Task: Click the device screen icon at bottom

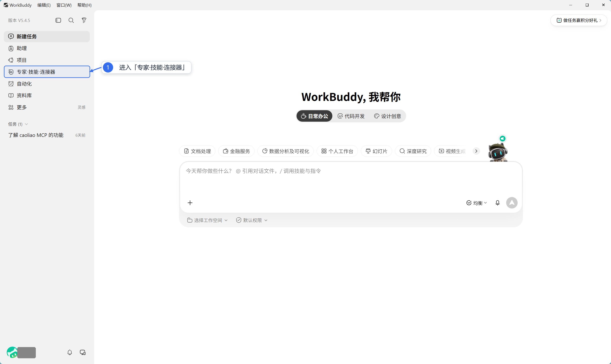Action: [x=83, y=353]
